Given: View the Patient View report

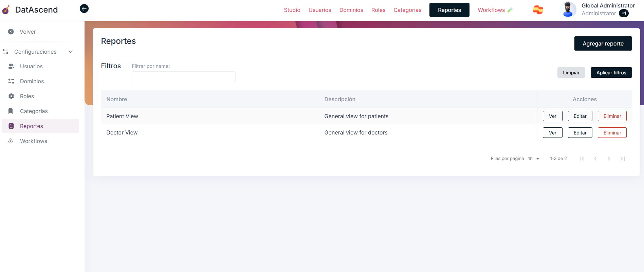Looking at the screenshot, I should [553, 116].
